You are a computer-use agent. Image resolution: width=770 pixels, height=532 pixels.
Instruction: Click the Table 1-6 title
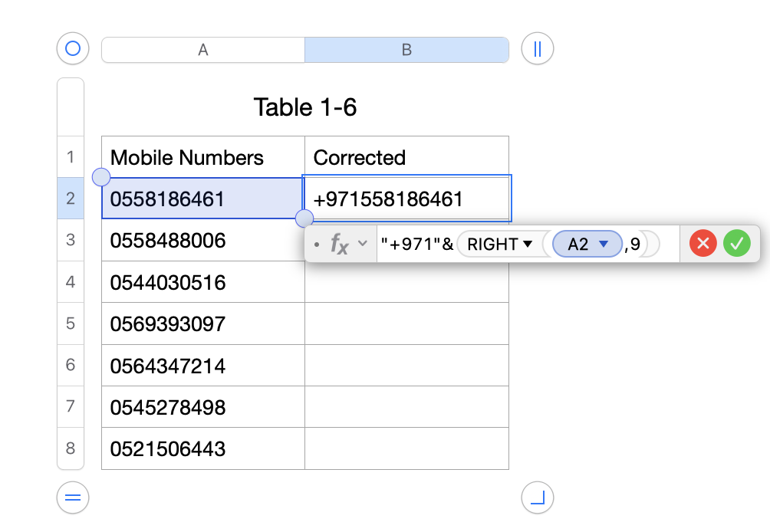(305, 107)
